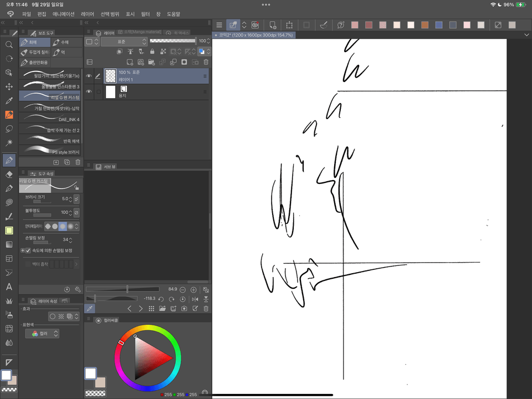Create a new layer folder in Layer panel
Image resolution: width=532 pixels, height=399 pixels.
pyautogui.click(x=152, y=63)
